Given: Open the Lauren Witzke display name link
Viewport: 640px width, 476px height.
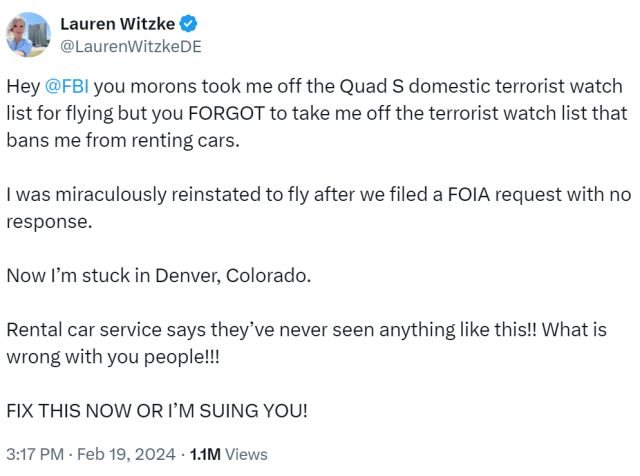Looking at the screenshot, I should 118,24.
